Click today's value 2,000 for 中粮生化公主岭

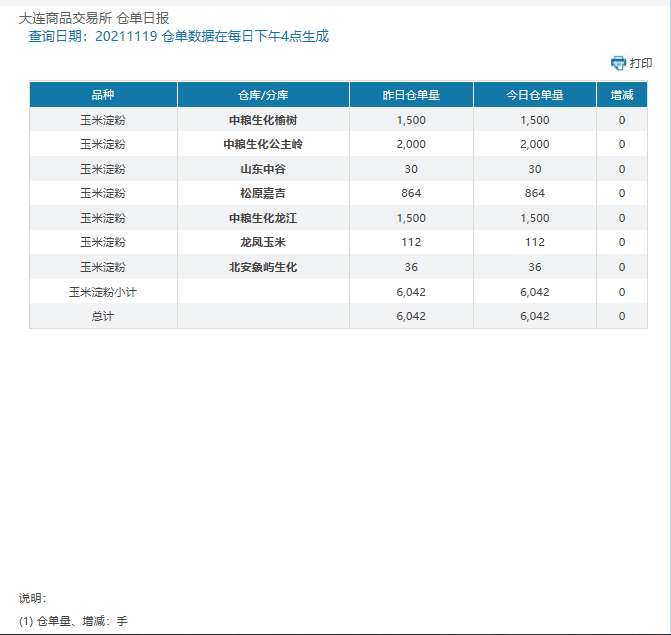click(535, 144)
